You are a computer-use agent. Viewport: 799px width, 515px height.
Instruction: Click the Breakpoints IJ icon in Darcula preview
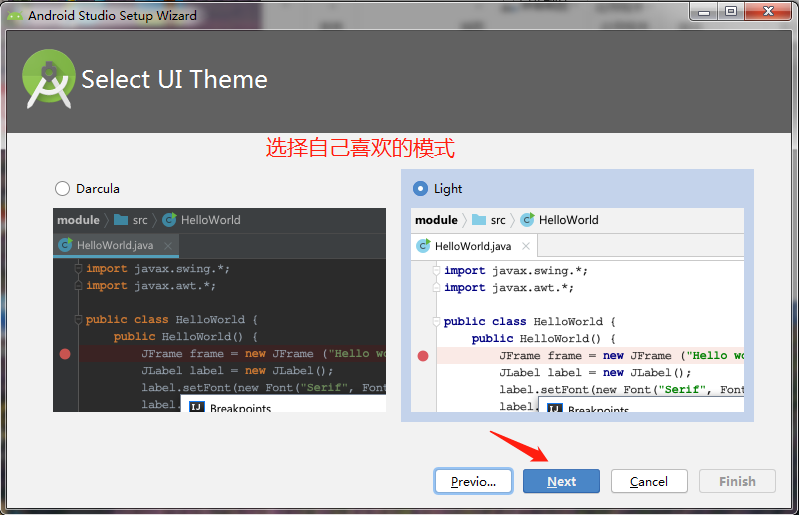click(x=197, y=407)
